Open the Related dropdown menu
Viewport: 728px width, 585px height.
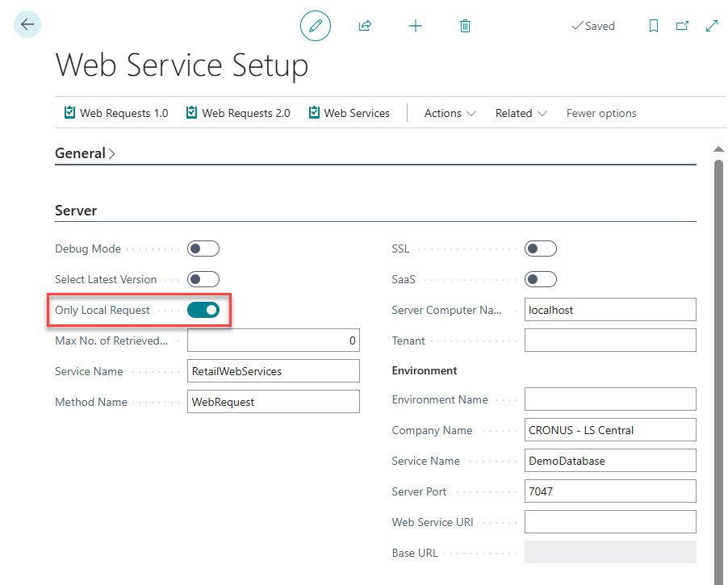tap(521, 113)
